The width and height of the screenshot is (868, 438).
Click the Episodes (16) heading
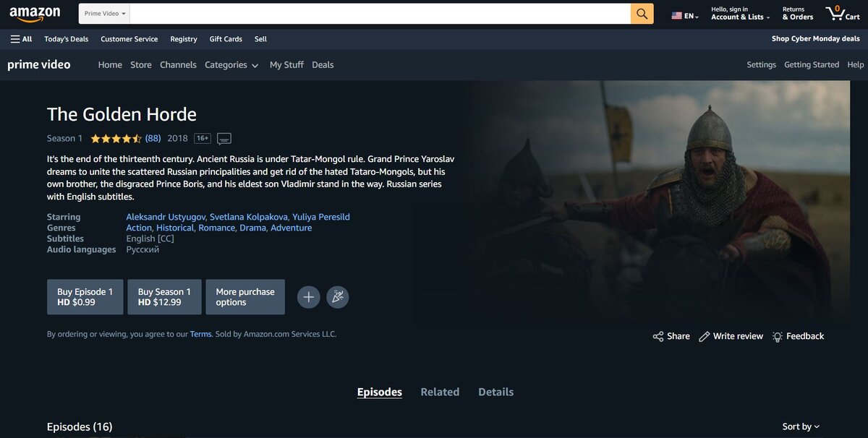[x=80, y=426]
